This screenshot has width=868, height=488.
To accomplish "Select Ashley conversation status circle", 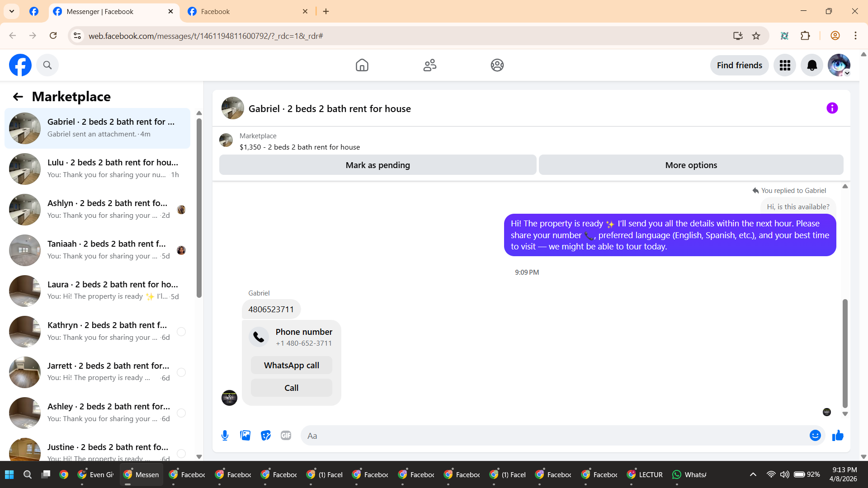I will coord(181,413).
